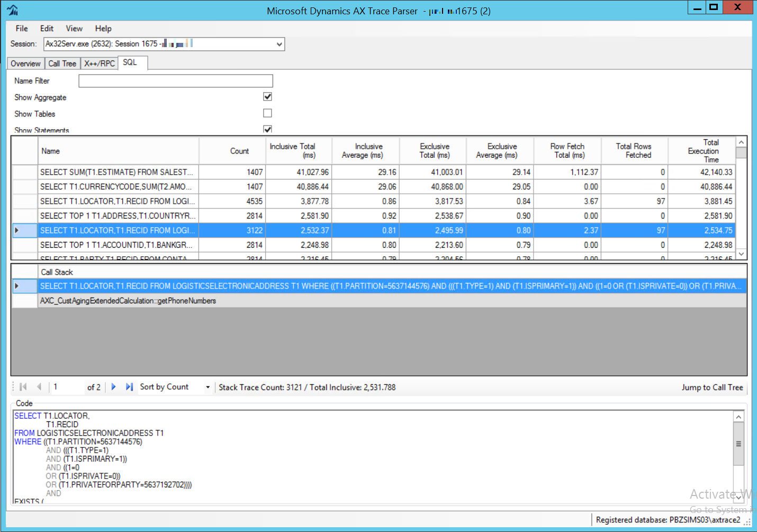
Task: Open the Help menu
Action: point(103,29)
